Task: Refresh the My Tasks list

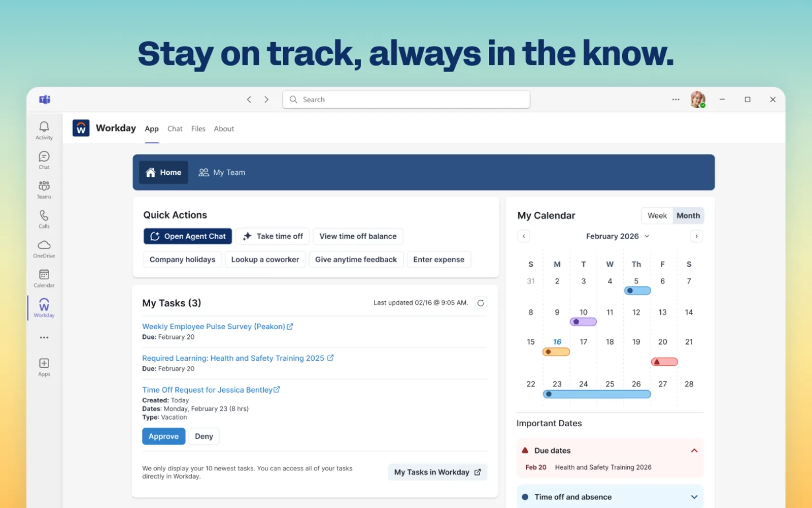Action: coord(481,303)
